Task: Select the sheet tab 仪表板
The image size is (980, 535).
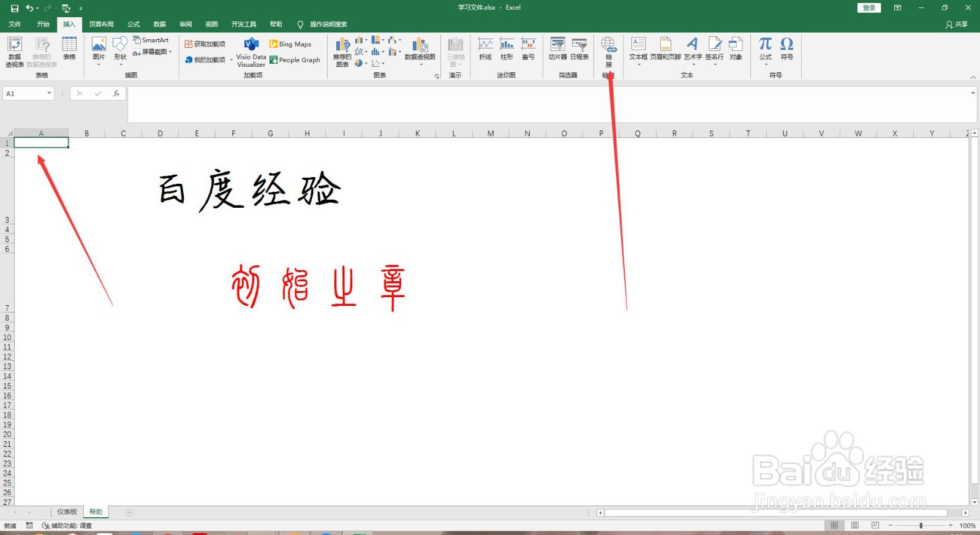Action: click(67, 512)
